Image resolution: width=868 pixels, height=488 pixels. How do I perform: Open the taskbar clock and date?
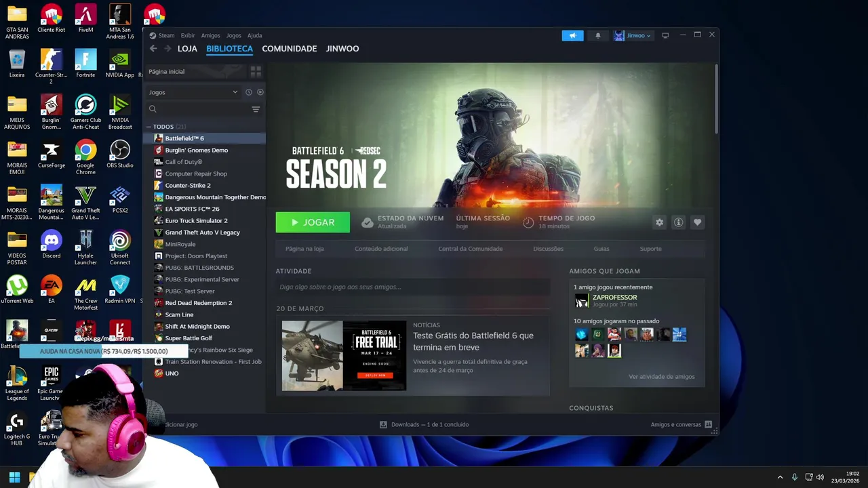(x=846, y=477)
